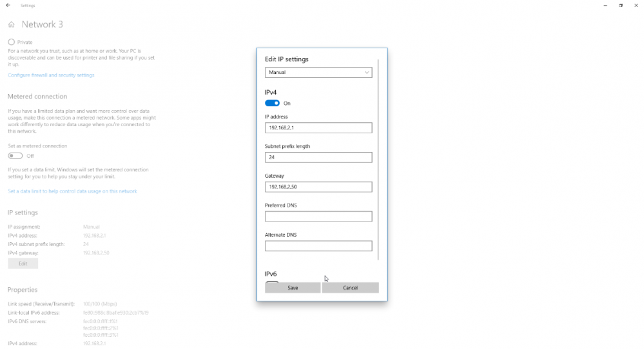Click the Preferred DNS input box

pos(318,216)
